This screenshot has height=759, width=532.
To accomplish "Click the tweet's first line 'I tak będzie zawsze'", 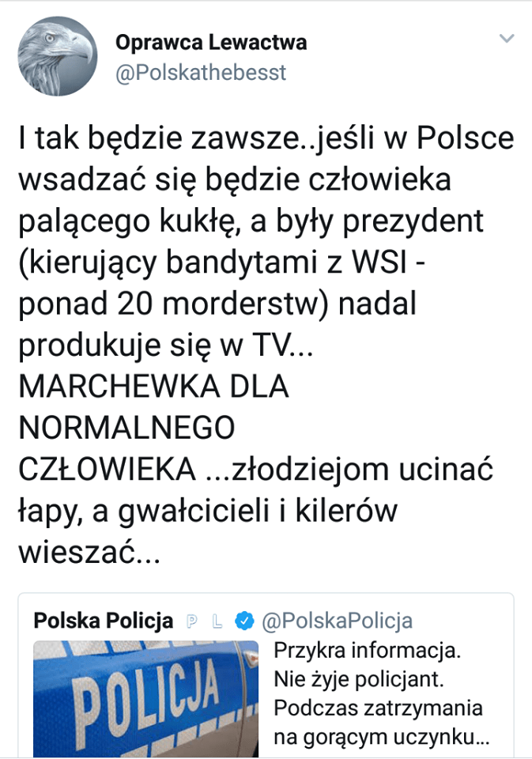I will [266, 139].
